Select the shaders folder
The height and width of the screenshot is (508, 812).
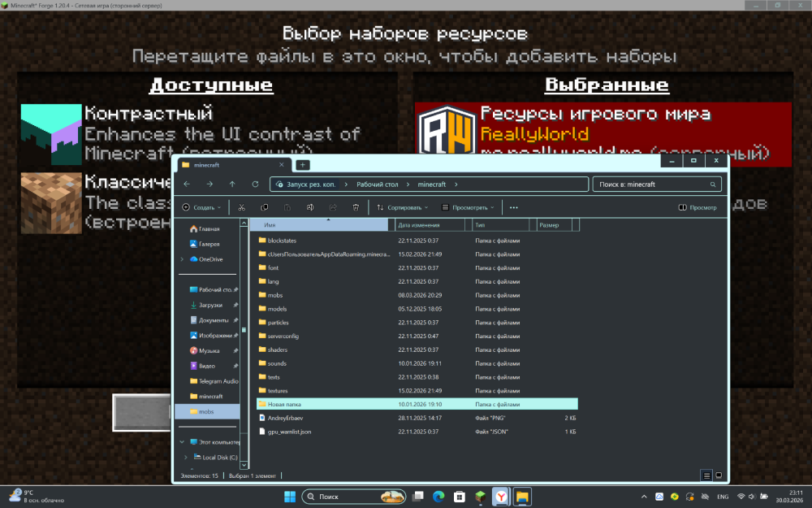(417, 350)
